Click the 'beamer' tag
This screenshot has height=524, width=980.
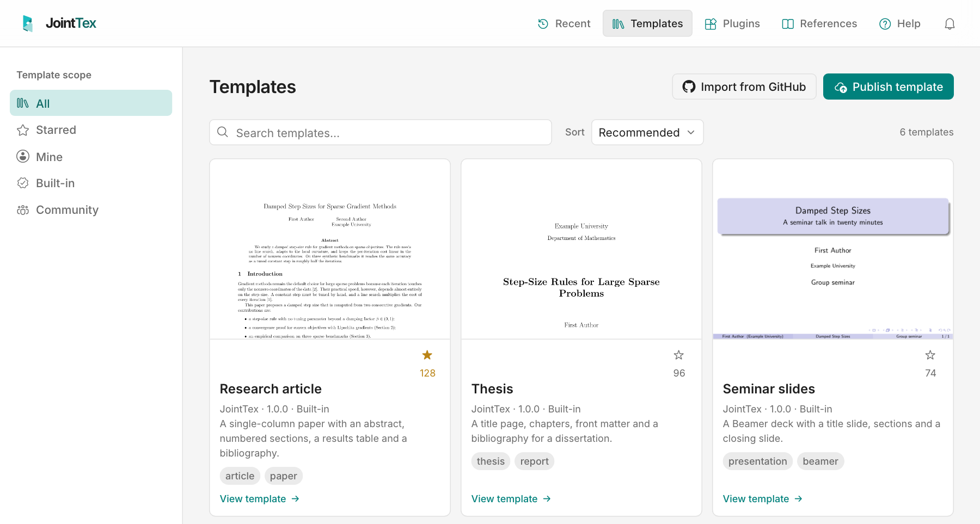point(820,461)
